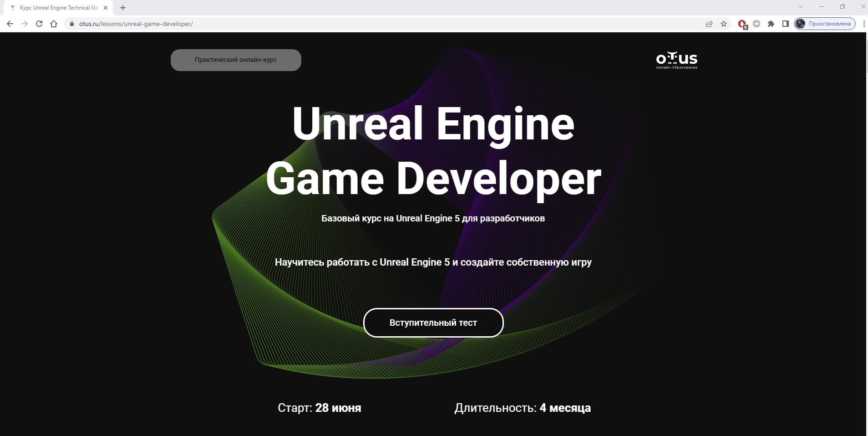Expand the tab search chevron

tap(801, 6)
